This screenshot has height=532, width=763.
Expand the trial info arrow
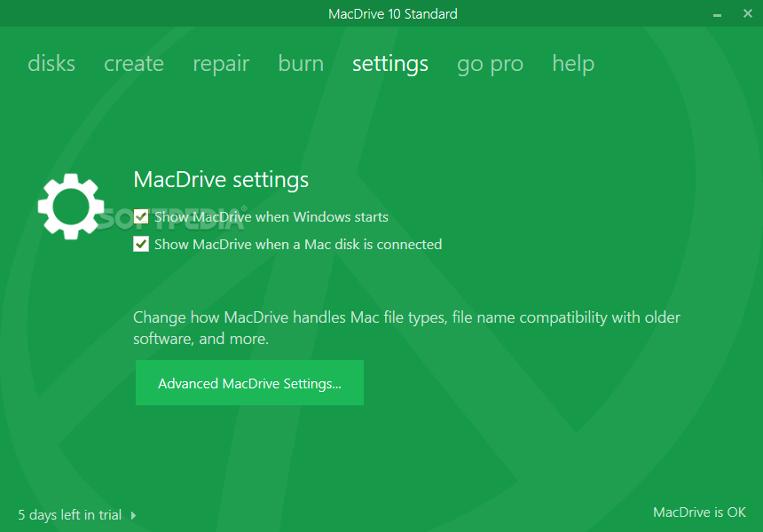coord(133,515)
